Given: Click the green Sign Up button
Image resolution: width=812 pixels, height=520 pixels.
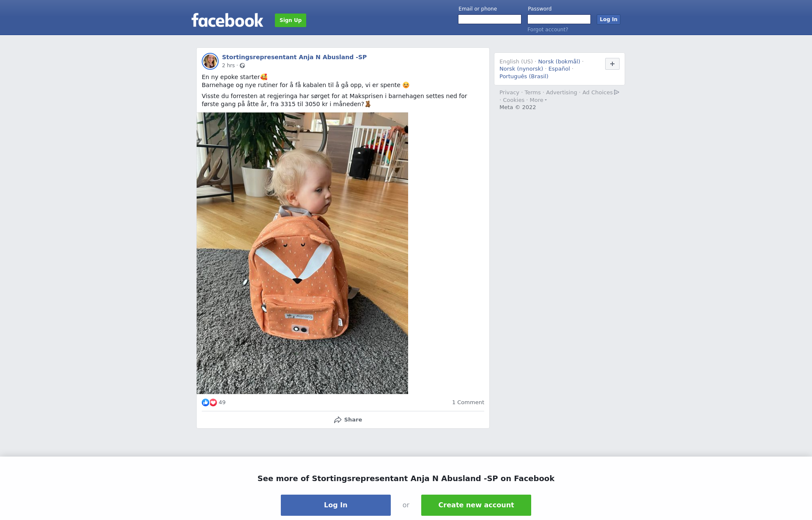Looking at the screenshot, I should (x=291, y=20).
